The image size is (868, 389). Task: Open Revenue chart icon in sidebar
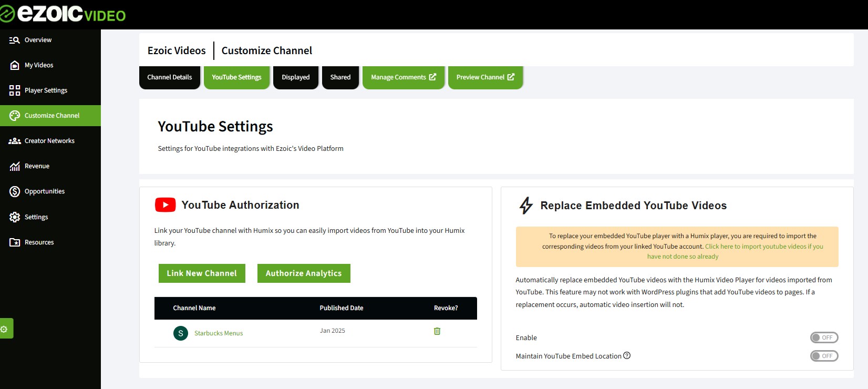(x=15, y=166)
